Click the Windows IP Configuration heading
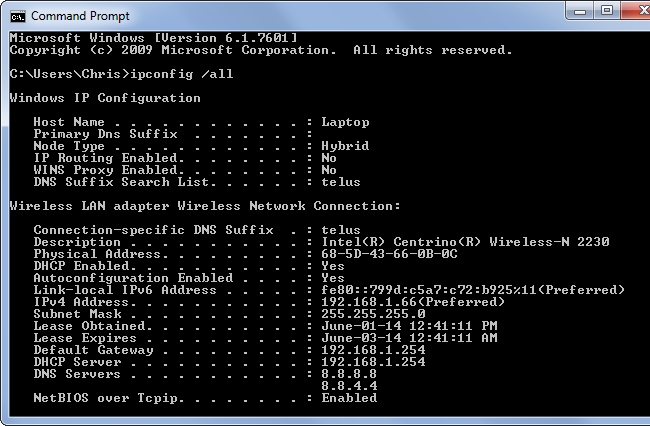The width and height of the screenshot is (650, 426). [105, 98]
